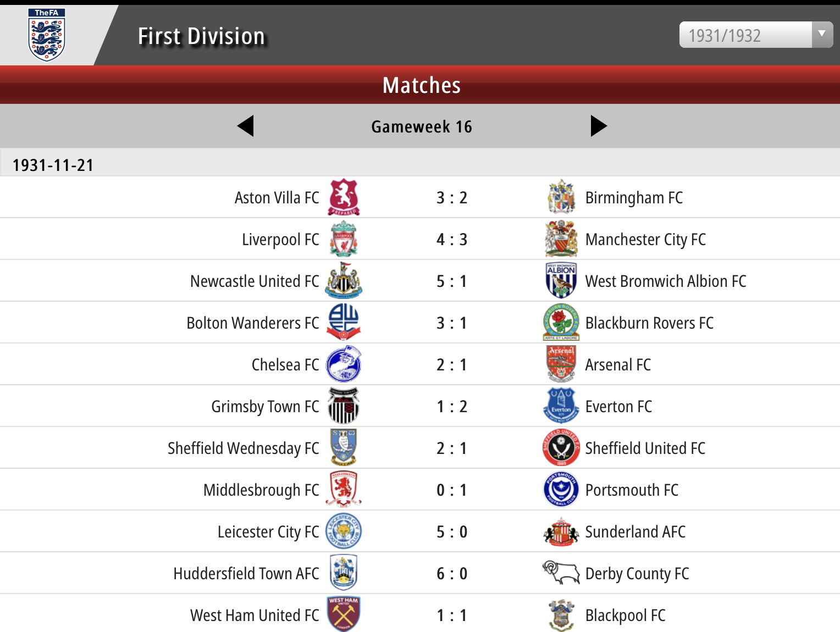Click the Aston Villa FC crest
840x632 pixels.
tap(344, 197)
